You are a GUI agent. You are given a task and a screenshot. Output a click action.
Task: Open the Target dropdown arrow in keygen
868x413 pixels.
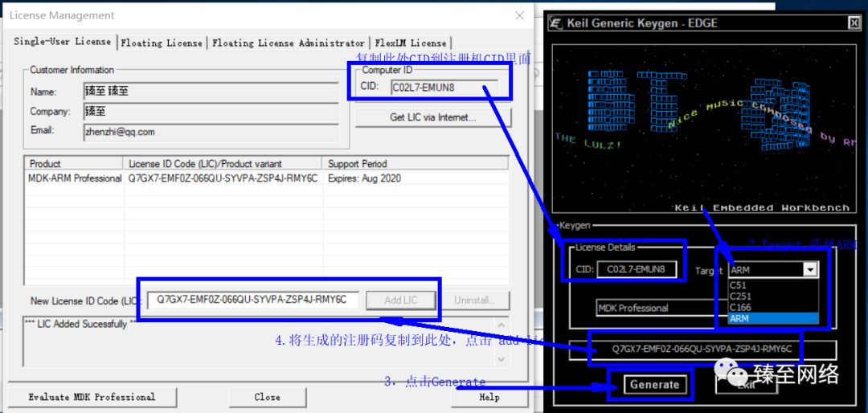tap(811, 270)
